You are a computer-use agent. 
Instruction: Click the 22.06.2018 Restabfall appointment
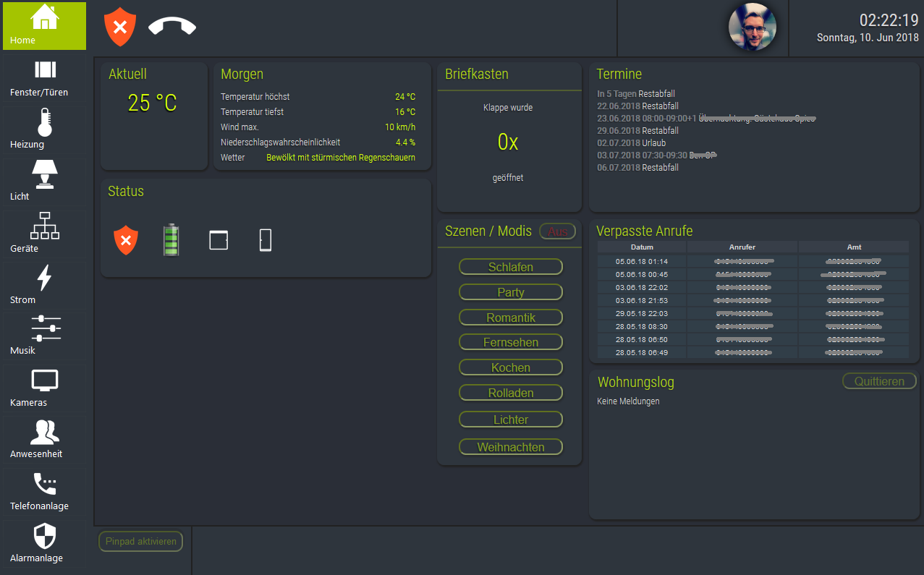[637, 106]
